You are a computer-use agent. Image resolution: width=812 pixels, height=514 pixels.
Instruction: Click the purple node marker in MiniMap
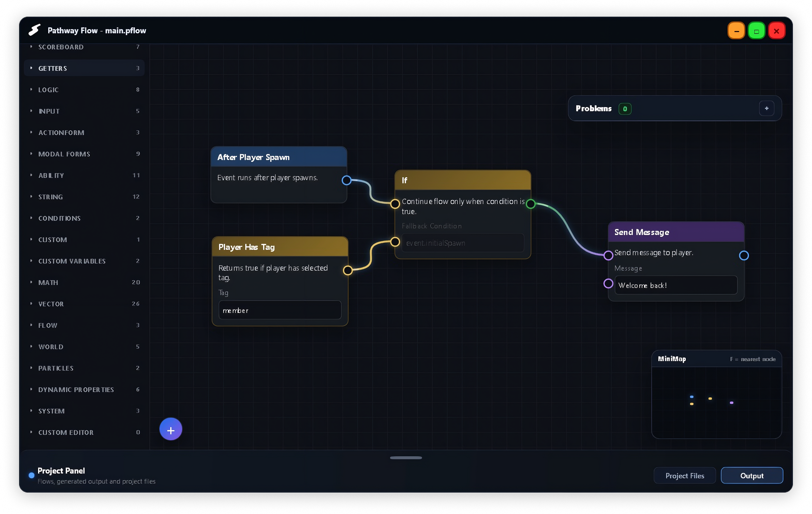(x=731, y=403)
